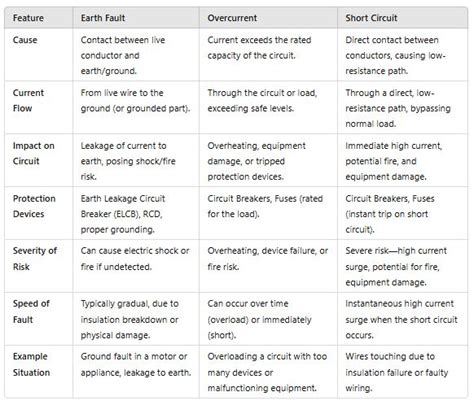Select the Current Flow row label
The height and width of the screenshot is (405, 474).
[28, 100]
